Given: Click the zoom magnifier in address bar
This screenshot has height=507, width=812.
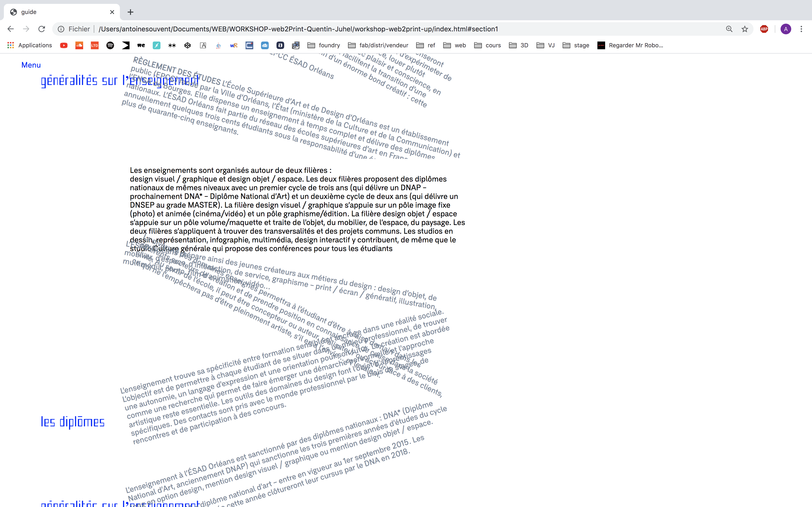Looking at the screenshot, I should coord(729,29).
